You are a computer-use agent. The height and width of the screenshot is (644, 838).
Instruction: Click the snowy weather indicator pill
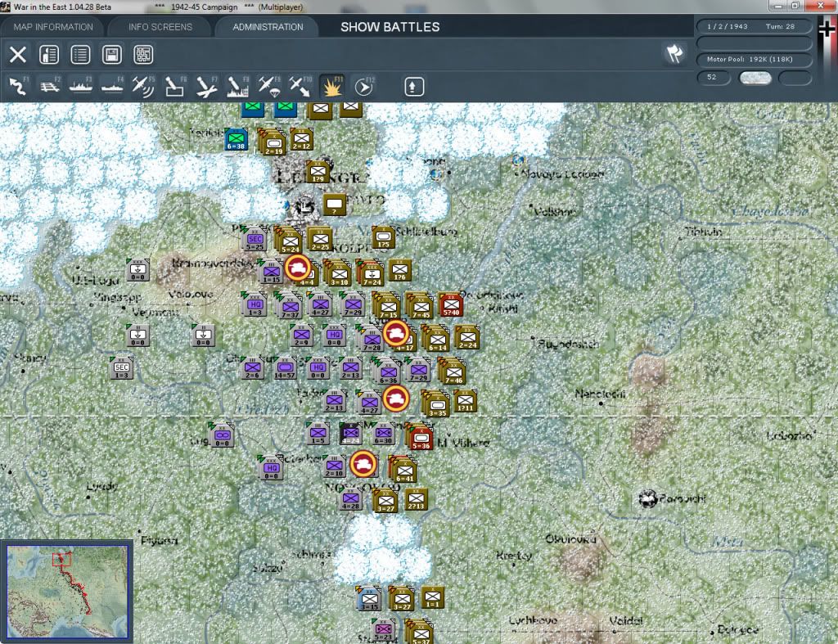[x=755, y=78]
